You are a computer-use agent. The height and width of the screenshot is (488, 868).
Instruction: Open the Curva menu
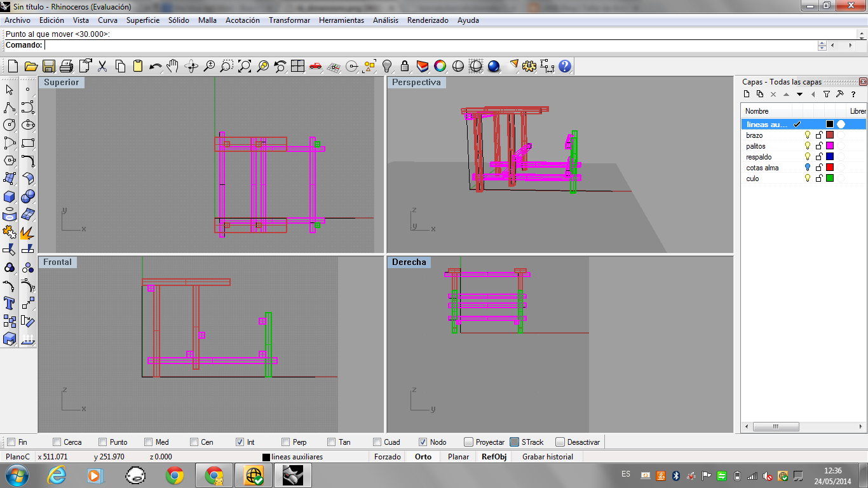(x=107, y=20)
